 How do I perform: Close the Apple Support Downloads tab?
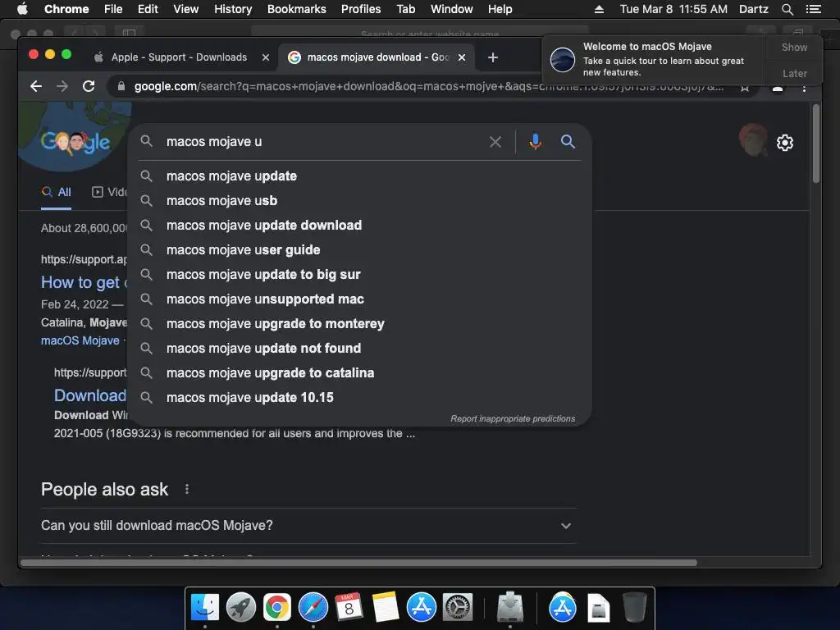[265, 57]
